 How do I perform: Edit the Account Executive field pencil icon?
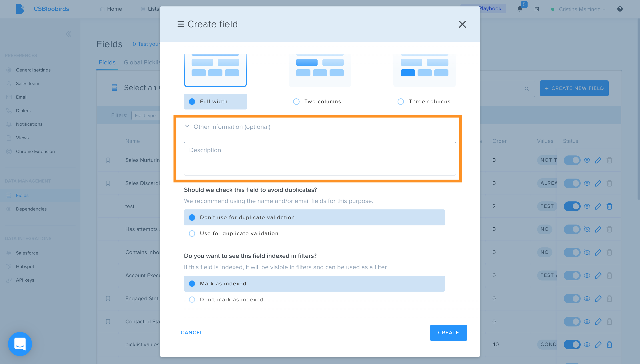pyautogui.click(x=598, y=276)
